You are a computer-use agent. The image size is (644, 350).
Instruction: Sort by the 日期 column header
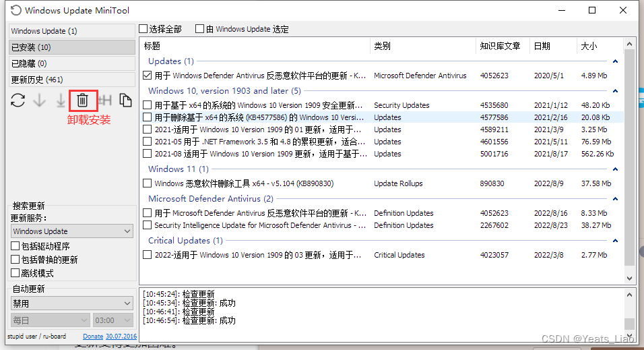553,46
